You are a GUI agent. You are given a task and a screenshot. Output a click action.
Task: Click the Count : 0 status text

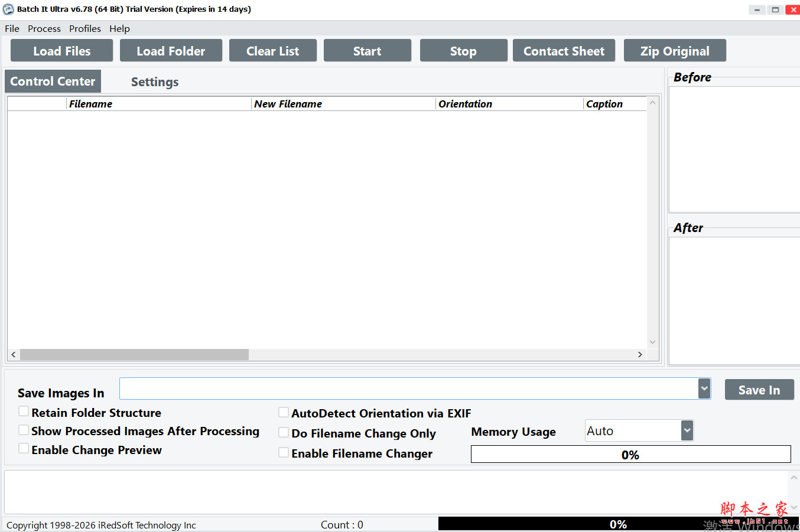(342, 525)
